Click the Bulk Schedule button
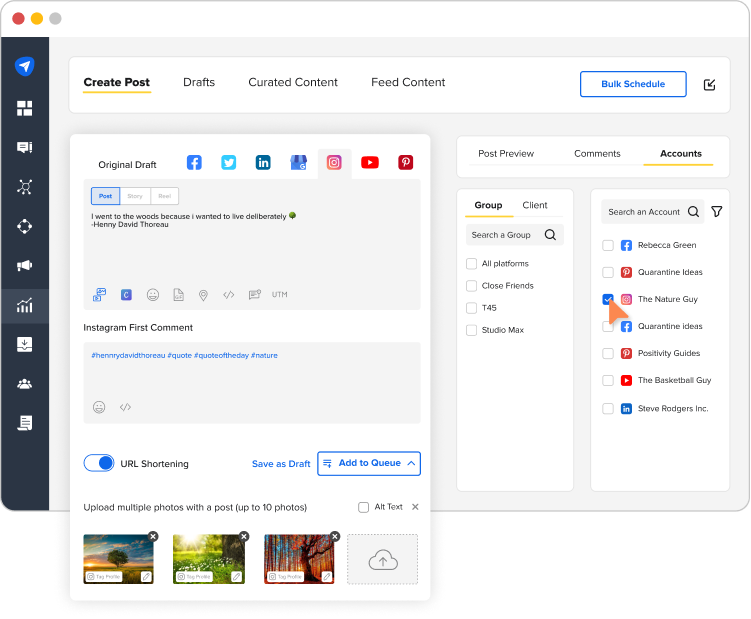 coord(633,84)
